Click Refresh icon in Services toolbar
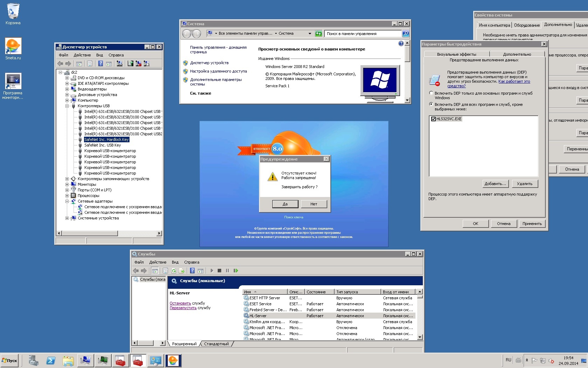 174,271
